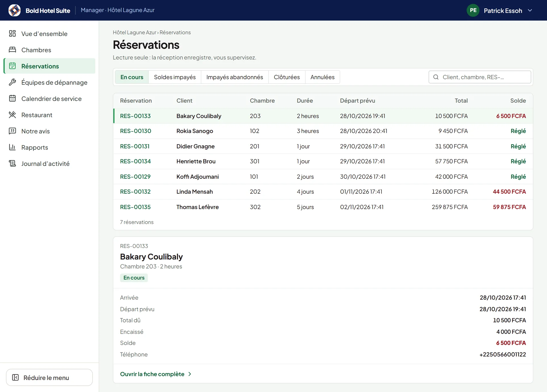Open the Restaurant utensils icon
Viewport: 547px width, 392px height.
point(12,115)
